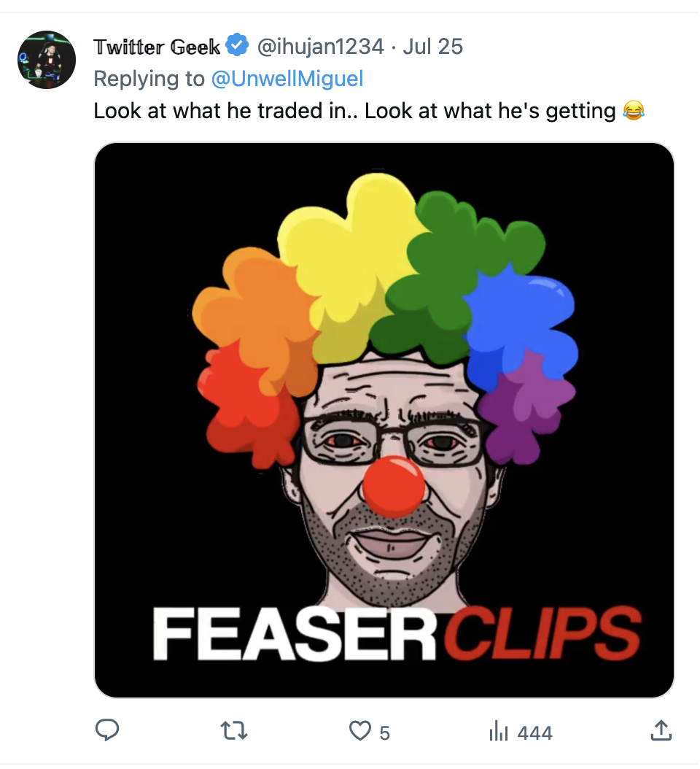700x769 pixels.
Task: Open the Twitter Geek display name
Action: (157, 47)
